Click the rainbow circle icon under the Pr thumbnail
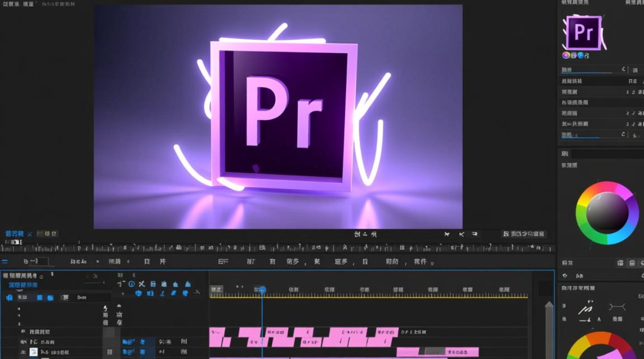The image size is (644, 359). pos(566,56)
